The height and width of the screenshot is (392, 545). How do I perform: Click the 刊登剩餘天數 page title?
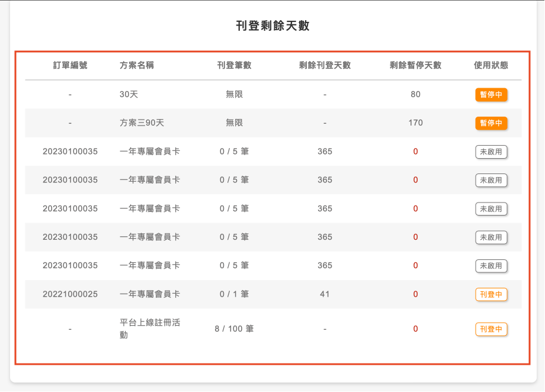point(272,26)
